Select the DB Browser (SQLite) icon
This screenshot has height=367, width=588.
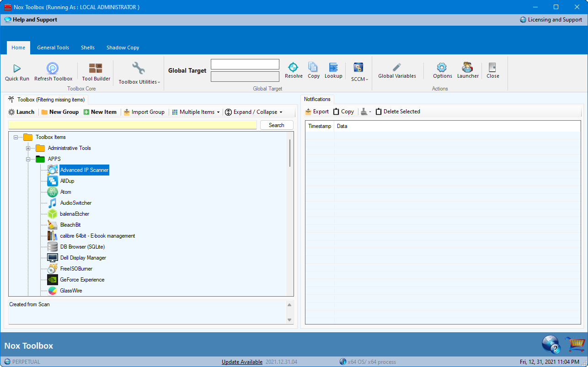tap(53, 247)
